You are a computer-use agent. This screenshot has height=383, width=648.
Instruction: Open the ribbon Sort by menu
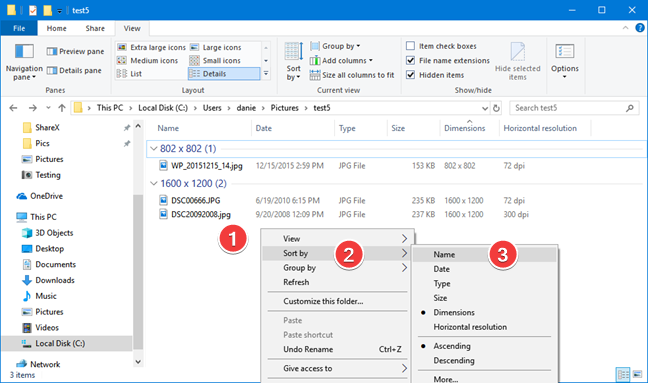[293, 61]
